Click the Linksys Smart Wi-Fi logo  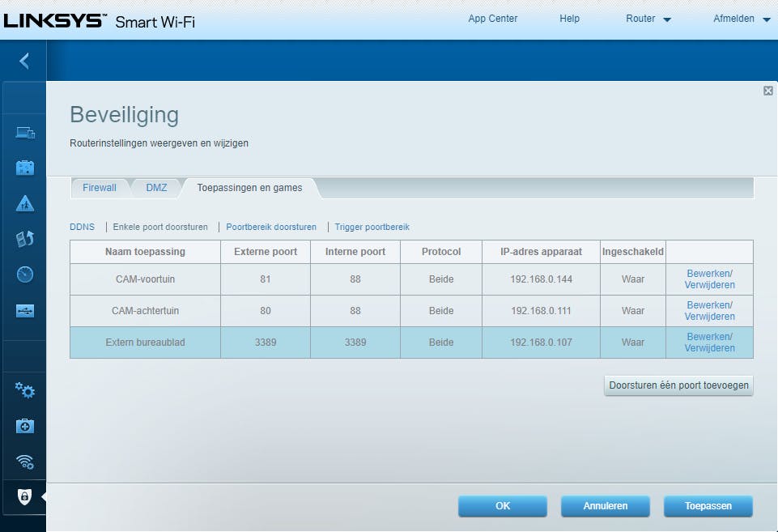click(100, 21)
